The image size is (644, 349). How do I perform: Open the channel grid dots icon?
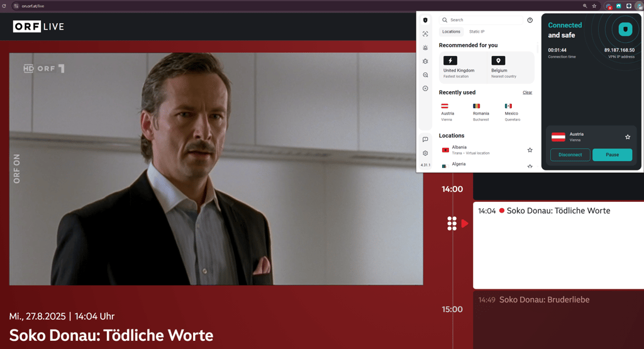tap(452, 223)
